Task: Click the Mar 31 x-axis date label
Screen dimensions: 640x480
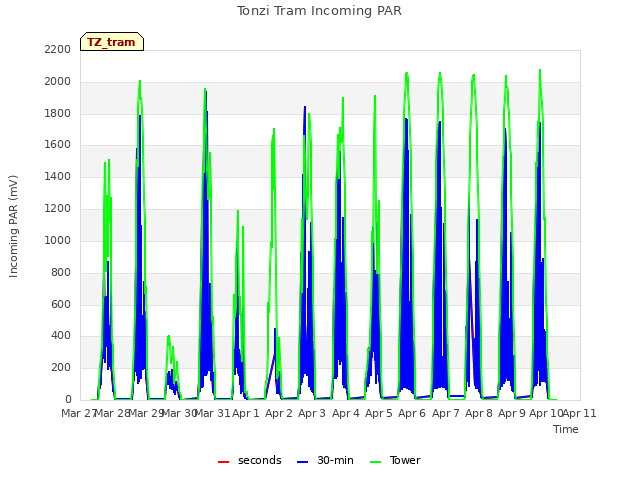Action: pos(212,413)
